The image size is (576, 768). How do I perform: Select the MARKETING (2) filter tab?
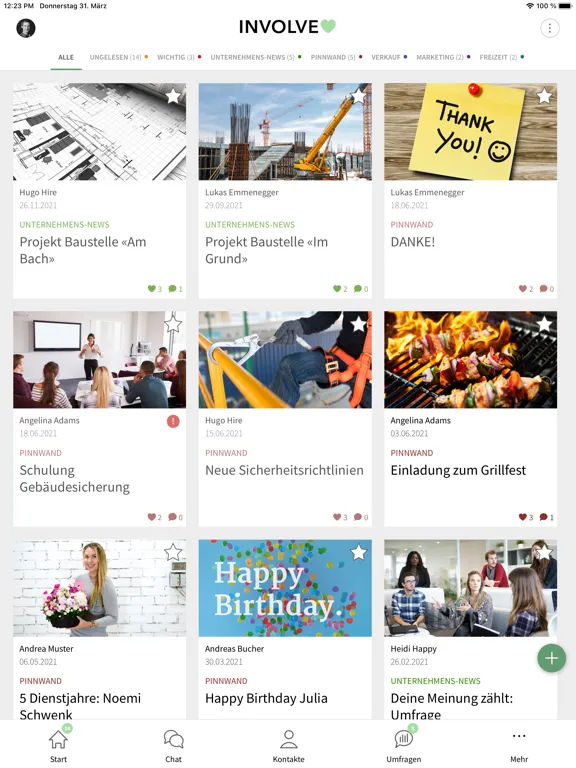pos(440,57)
